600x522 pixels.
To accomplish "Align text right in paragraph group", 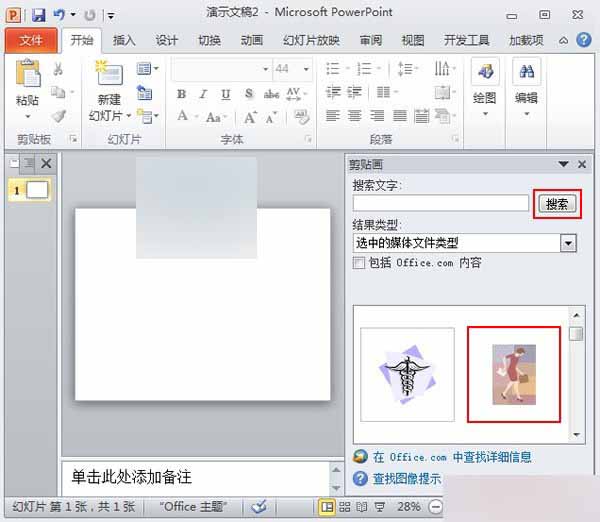I will (x=377, y=116).
